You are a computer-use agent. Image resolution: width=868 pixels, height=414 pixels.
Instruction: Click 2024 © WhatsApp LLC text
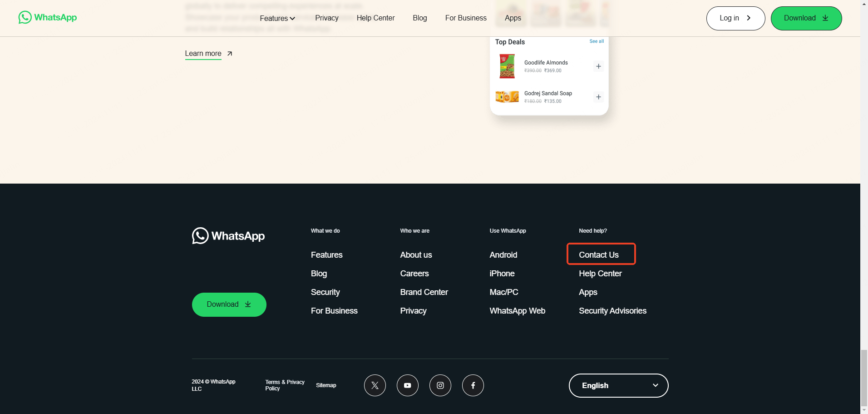(x=213, y=385)
